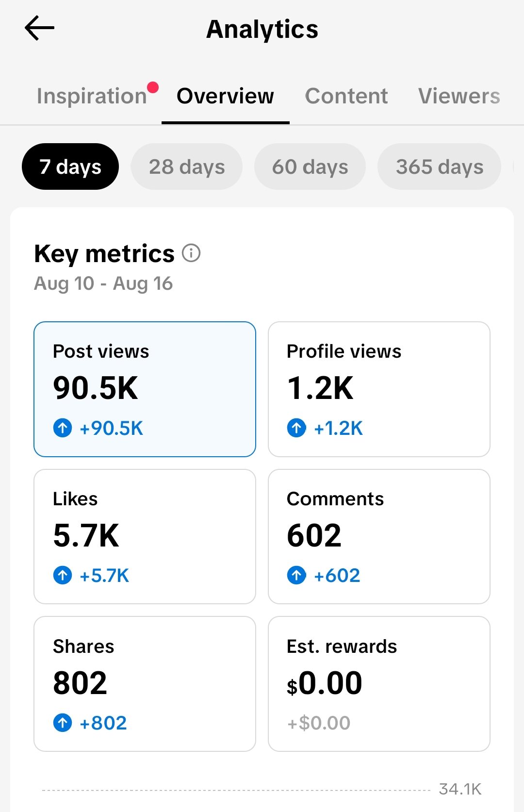
Task: Switch to the 28 days range
Action: (x=187, y=166)
